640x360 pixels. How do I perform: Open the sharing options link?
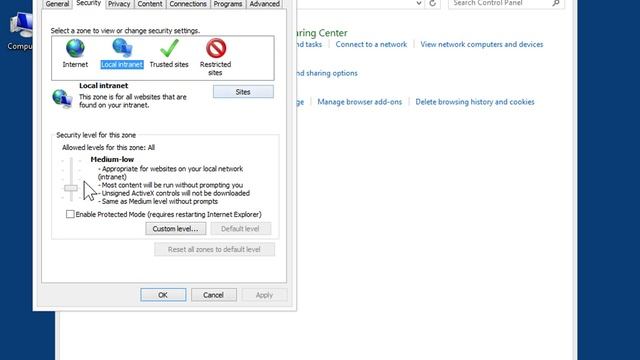pyautogui.click(x=327, y=73)
